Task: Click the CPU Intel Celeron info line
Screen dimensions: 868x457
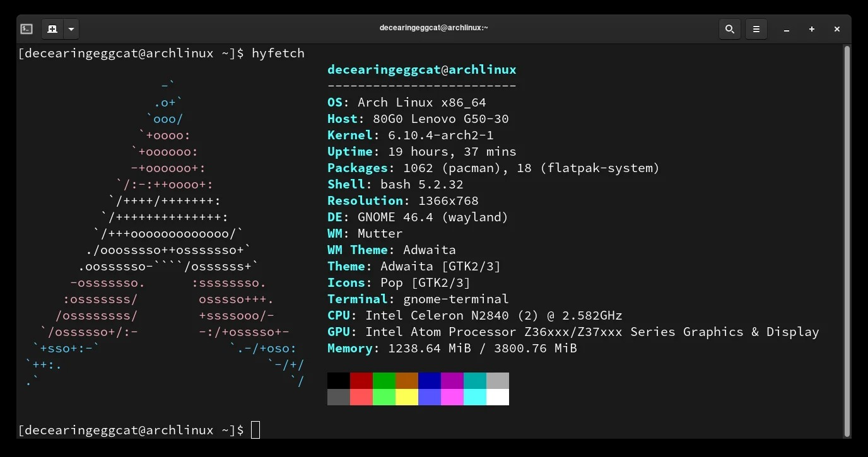Action: 474,316
